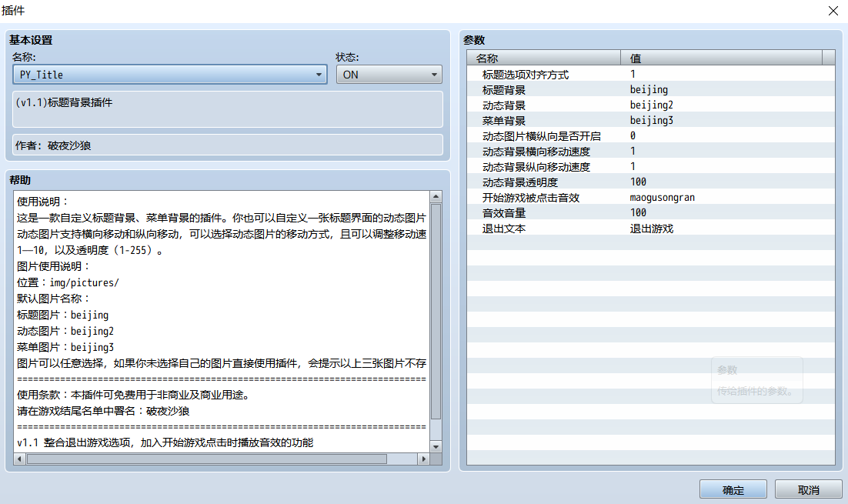Open the ON status dropdown
This screenshot has width=848, height=504.
(x=389, y=75)
